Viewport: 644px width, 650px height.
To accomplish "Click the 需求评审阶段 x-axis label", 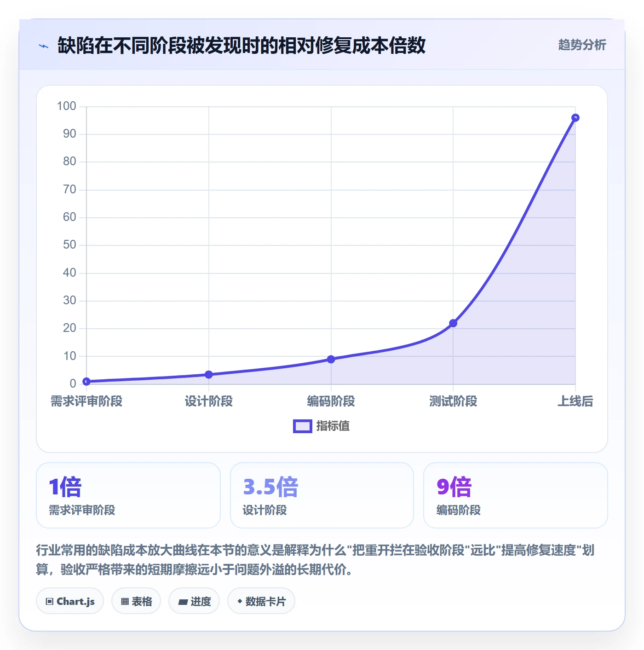I will point(86,401).
